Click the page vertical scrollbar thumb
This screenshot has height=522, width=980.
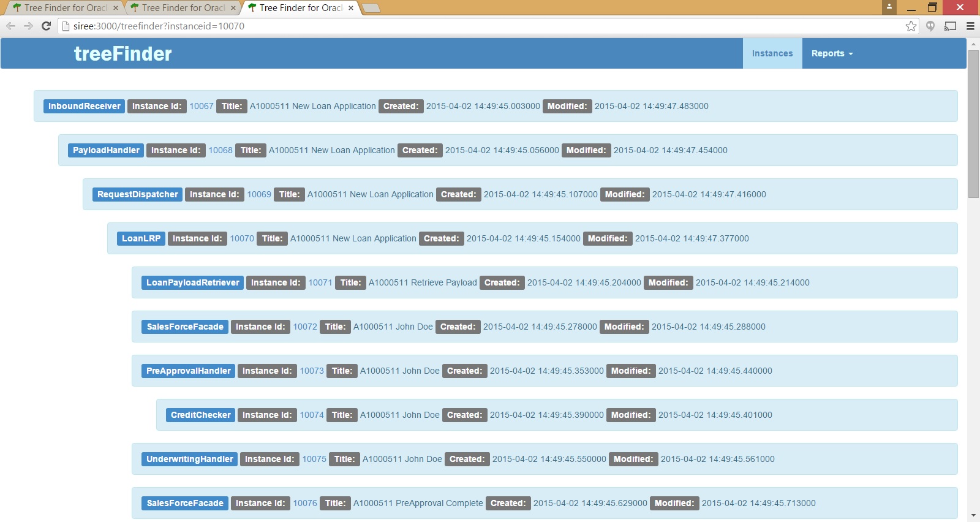point(973,124)
